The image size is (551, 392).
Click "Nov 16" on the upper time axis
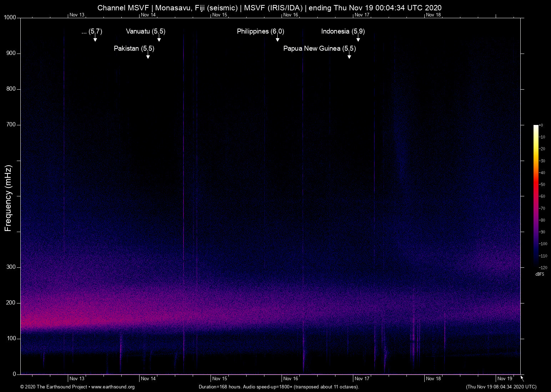click(x=291, y=15)
